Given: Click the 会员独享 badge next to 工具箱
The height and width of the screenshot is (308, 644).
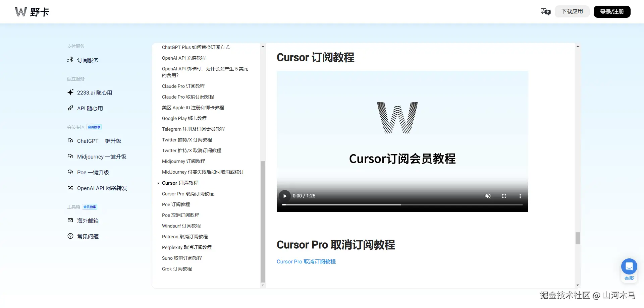Looking at the screenshot, I should point(90,207).
